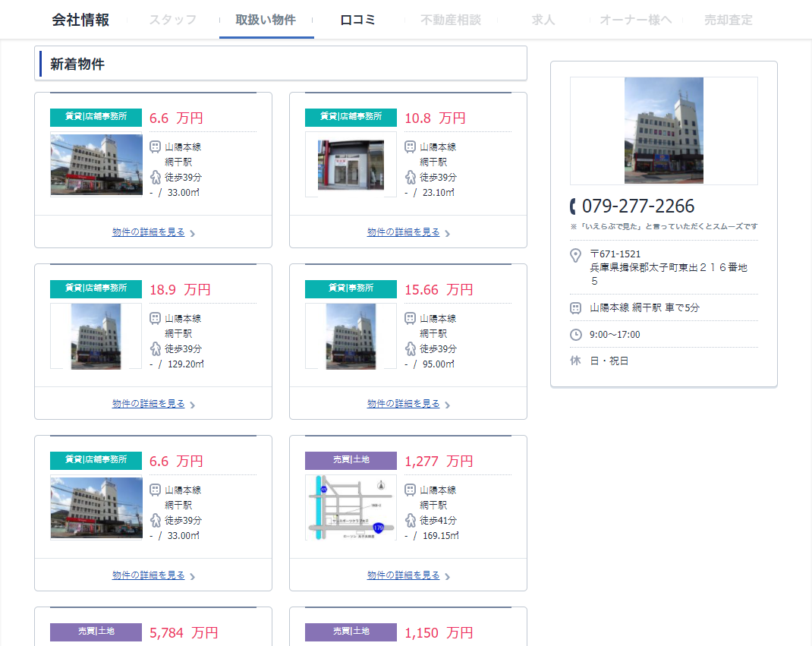Viewport: 812px width, 646px height.
Task: Click the 売買|土地 tag on the 1,150万円 card
Action: click(x=351, y=632)
